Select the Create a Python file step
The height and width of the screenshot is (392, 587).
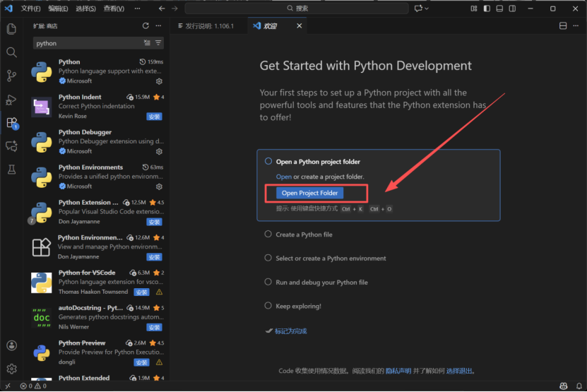click(304, 234)
